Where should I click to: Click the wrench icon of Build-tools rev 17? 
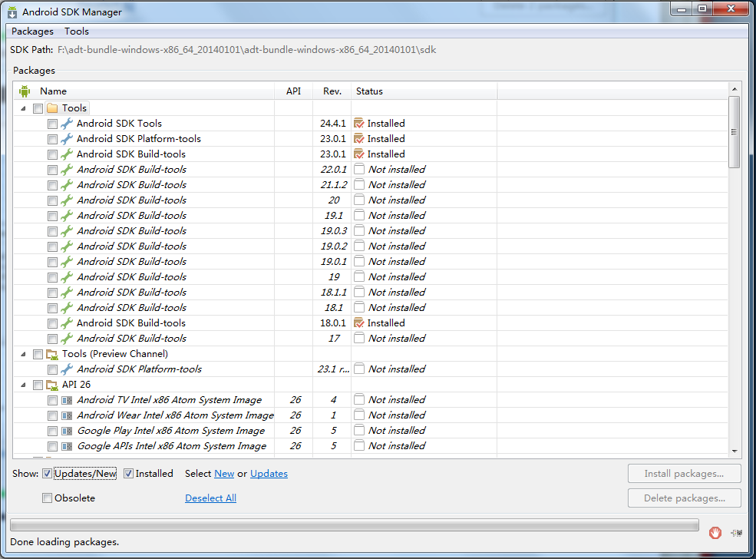[67, 339]
